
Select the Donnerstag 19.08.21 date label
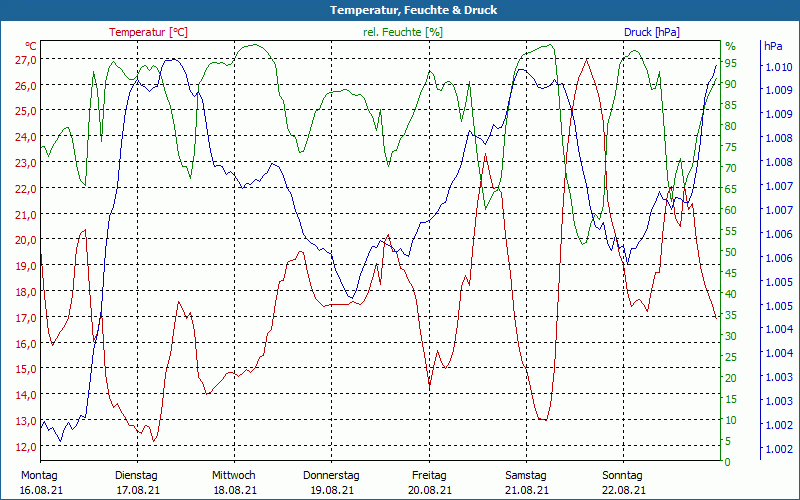[x=331, y=482]
